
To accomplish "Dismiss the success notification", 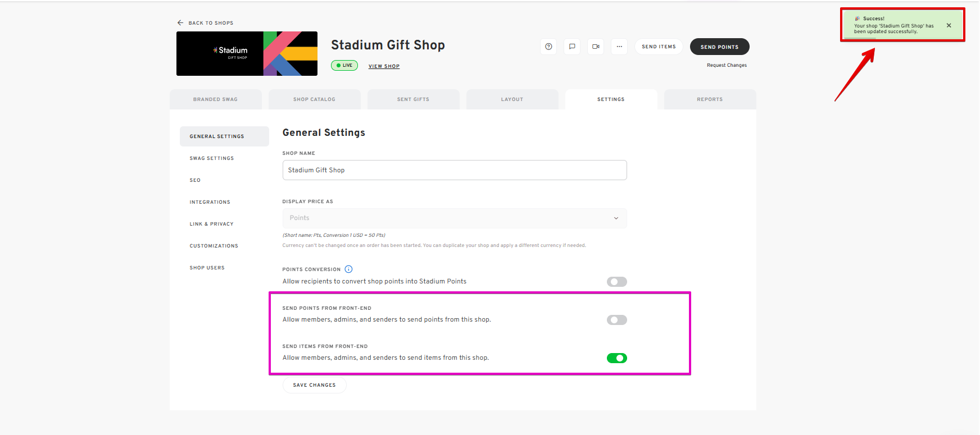I will click(949, 25).
